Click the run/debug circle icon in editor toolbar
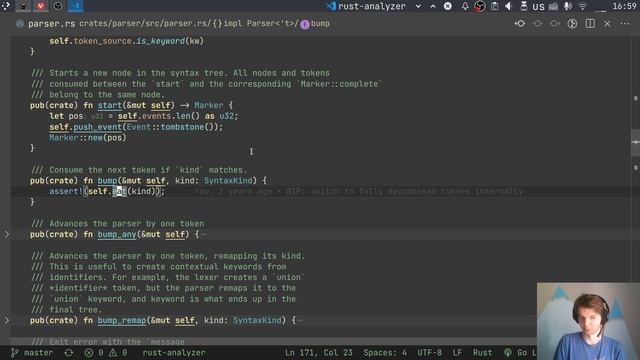 [x=572, y=24]
